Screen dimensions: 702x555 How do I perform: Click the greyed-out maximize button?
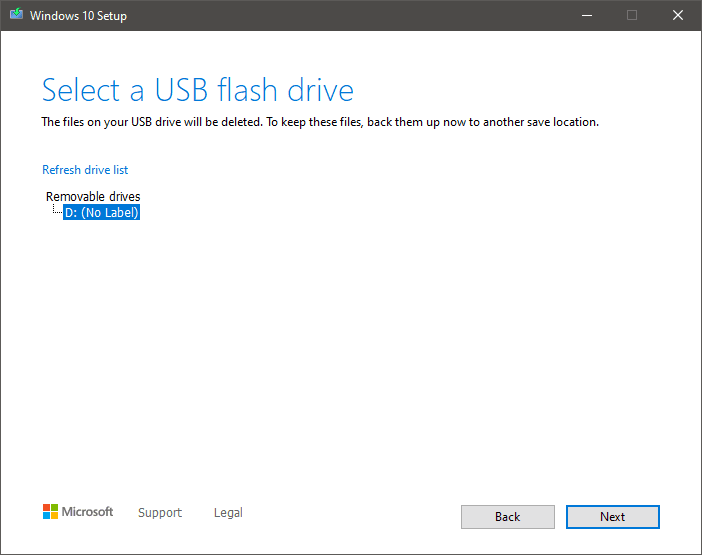click(632, 15)
